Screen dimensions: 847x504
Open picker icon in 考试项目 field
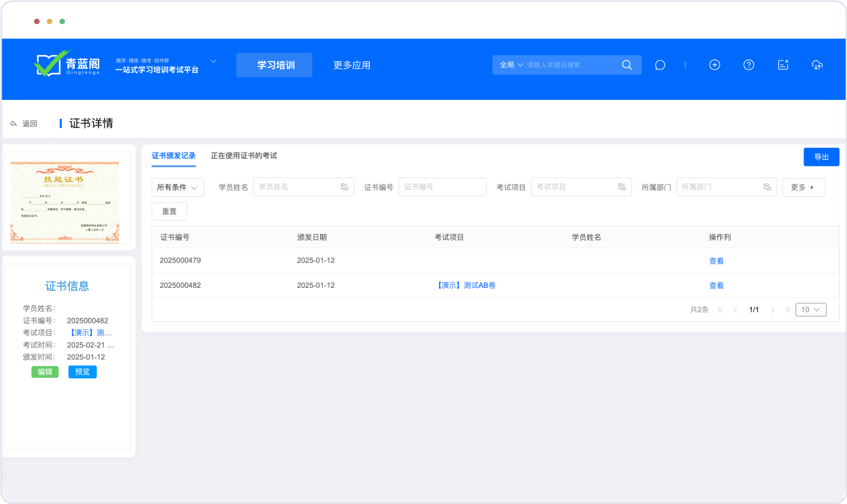click(622, 187)
